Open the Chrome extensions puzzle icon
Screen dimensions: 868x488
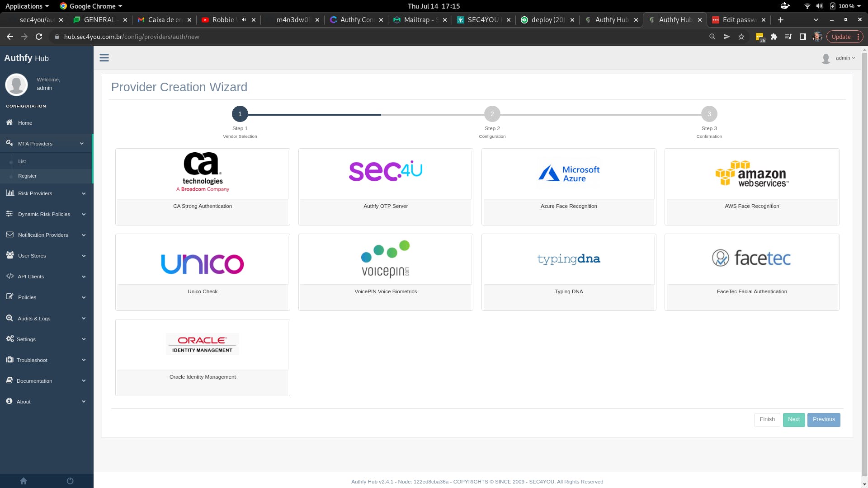pyautogui.click(x=774, y=37)
